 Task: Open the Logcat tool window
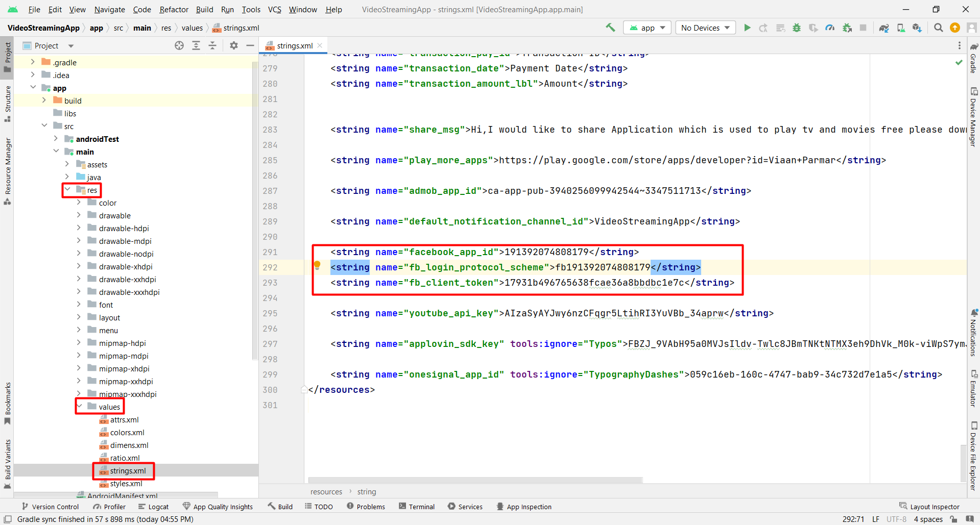point(153,507)
